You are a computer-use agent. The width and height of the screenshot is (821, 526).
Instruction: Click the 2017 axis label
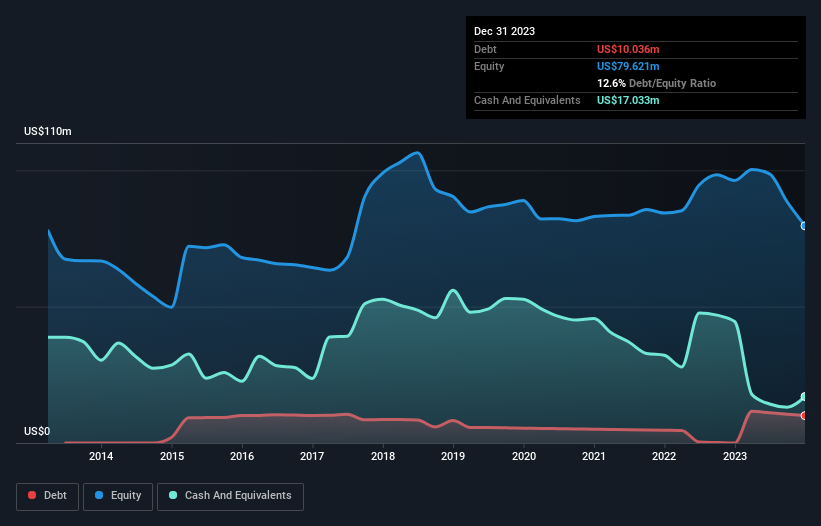coord(312,456)
